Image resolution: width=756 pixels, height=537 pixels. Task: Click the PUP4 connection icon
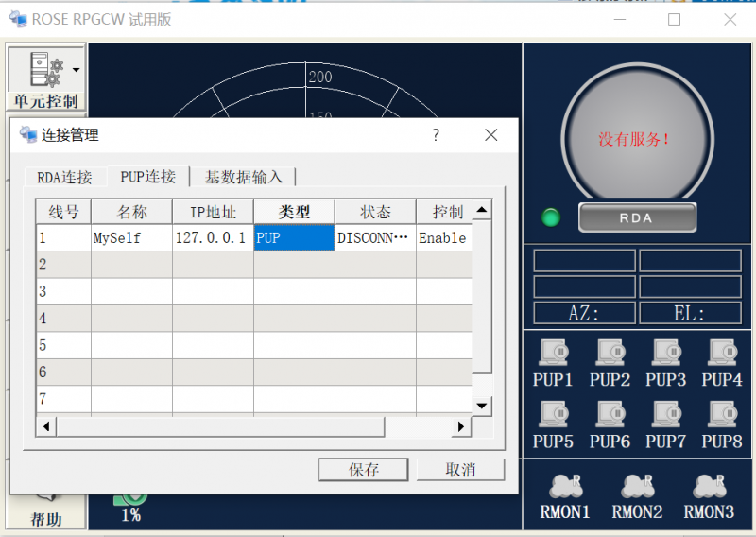tap(722, 353)
